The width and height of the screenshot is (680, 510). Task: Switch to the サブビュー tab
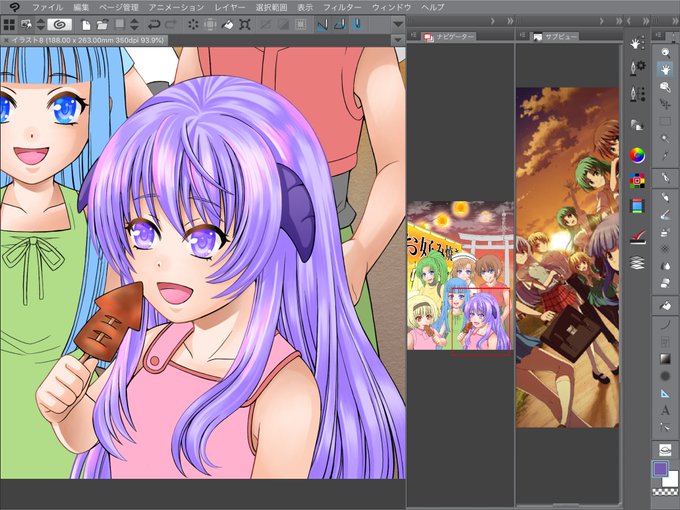555,37
